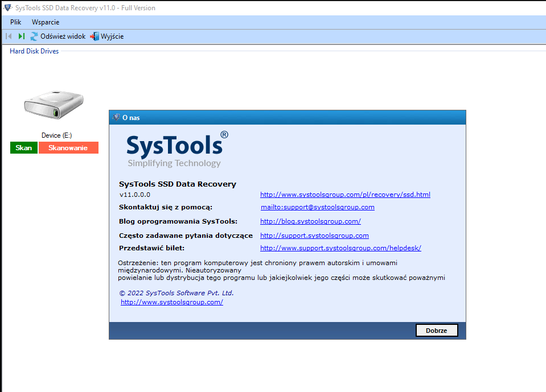Click the SysTools SSD Data Recovery heading
The width and height of the screenshot is (546, 392).
tap(178, 184)
